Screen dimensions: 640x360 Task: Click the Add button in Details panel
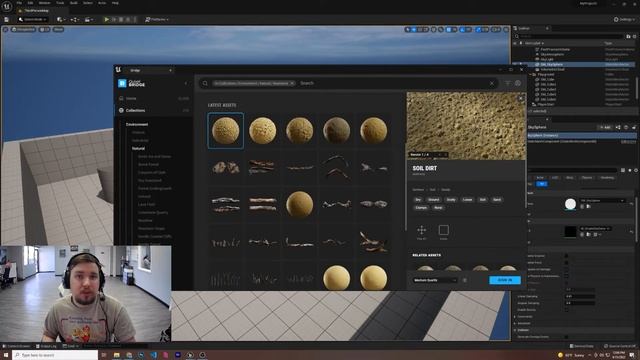[605, 127]
